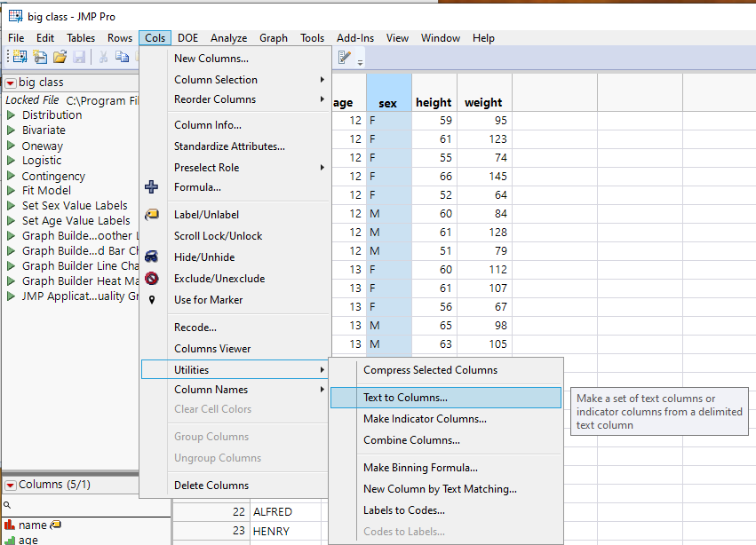Click Graph Builder Line Chart script
Image resolution: width=756 pixels, height=545 pixels.
pyautogui.click(x=80, y=266)
